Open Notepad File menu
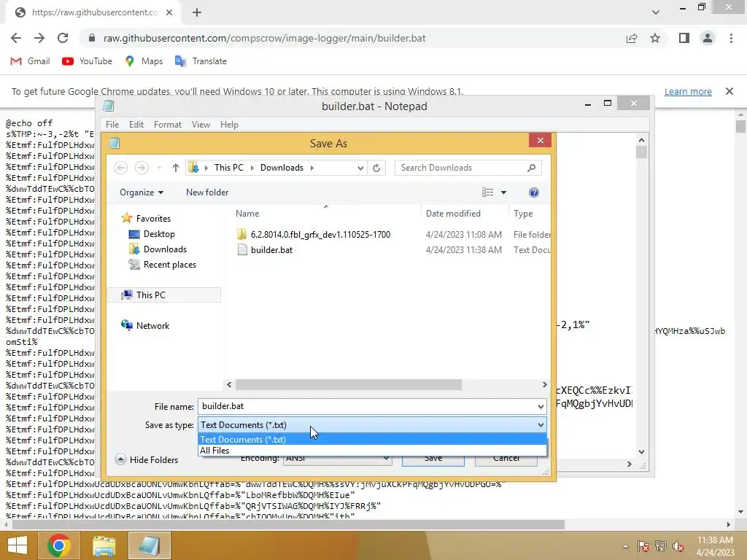 click(112, 124)
